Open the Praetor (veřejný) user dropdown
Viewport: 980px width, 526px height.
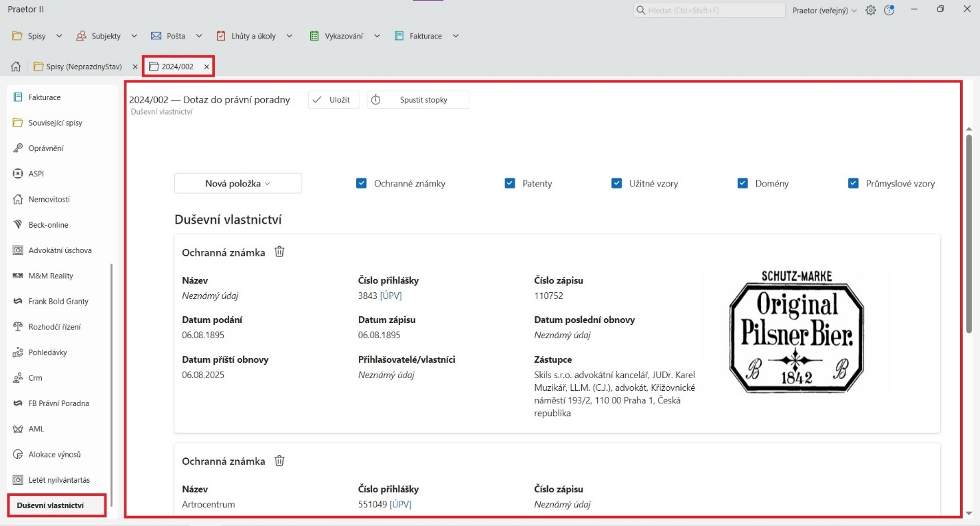tap(824, 11)
